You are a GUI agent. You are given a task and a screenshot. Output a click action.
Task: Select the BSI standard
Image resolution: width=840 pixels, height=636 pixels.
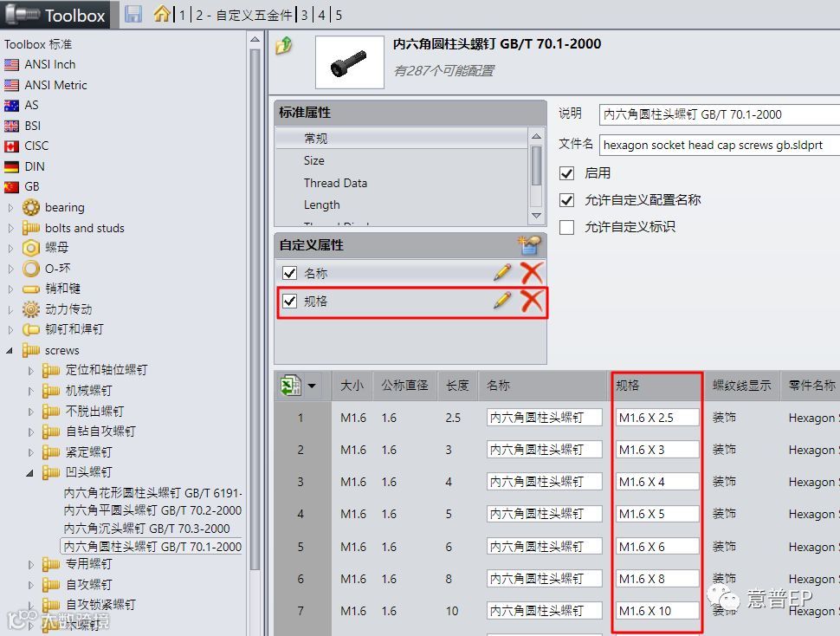click(33, 126)
